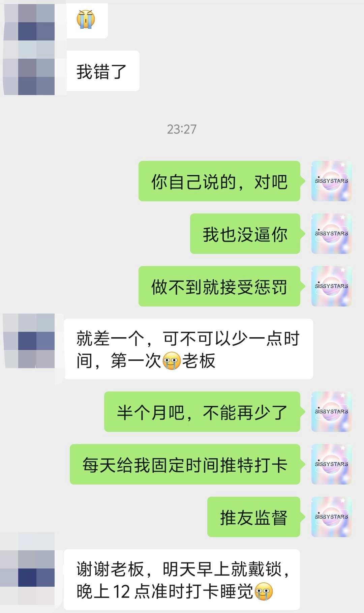Open SISSYSTARS avatar beside '我也没逼你'
Image resolution: width=364 pixels, height=613 pixels.
332,234
